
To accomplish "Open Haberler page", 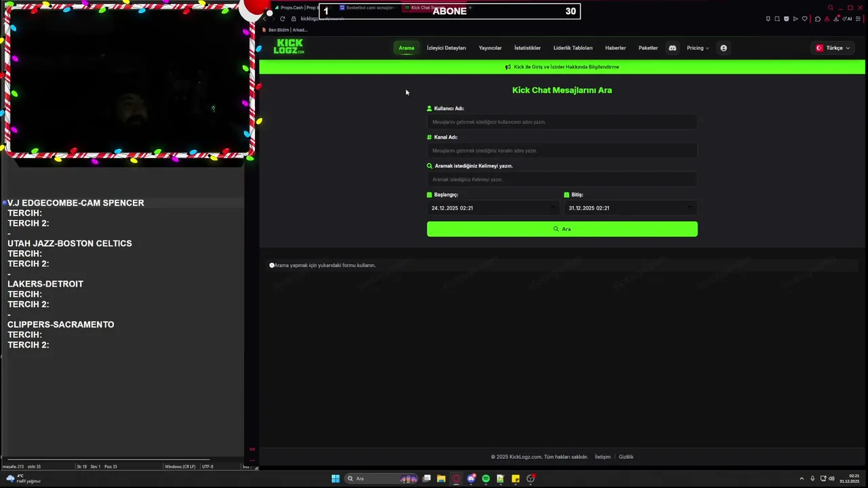I will point(616,48).
